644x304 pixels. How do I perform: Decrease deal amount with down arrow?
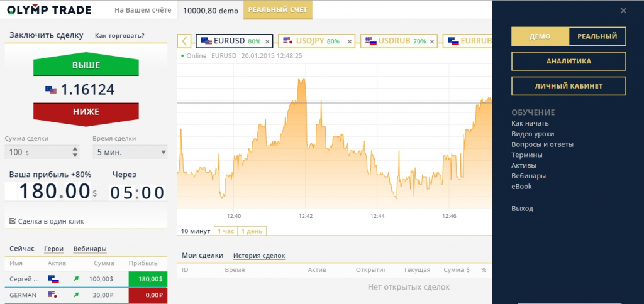pos(75,155)
